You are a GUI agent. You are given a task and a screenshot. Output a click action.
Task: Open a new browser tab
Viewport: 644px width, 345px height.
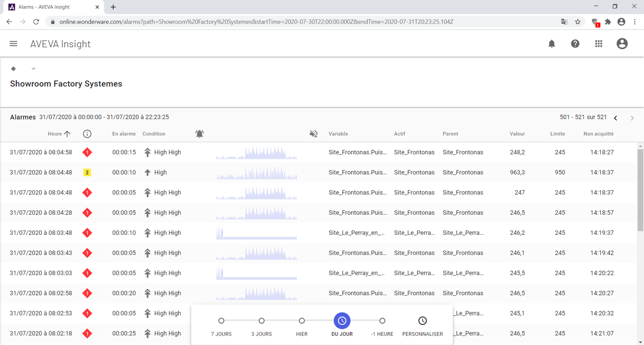click(113, 7)
